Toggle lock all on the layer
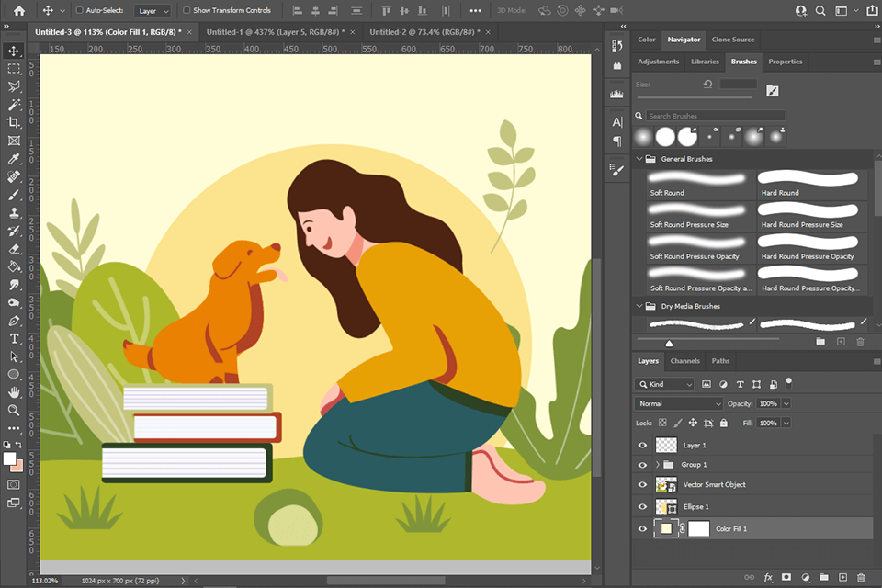This screenshot has width=882, height=588. coord(724,423)
